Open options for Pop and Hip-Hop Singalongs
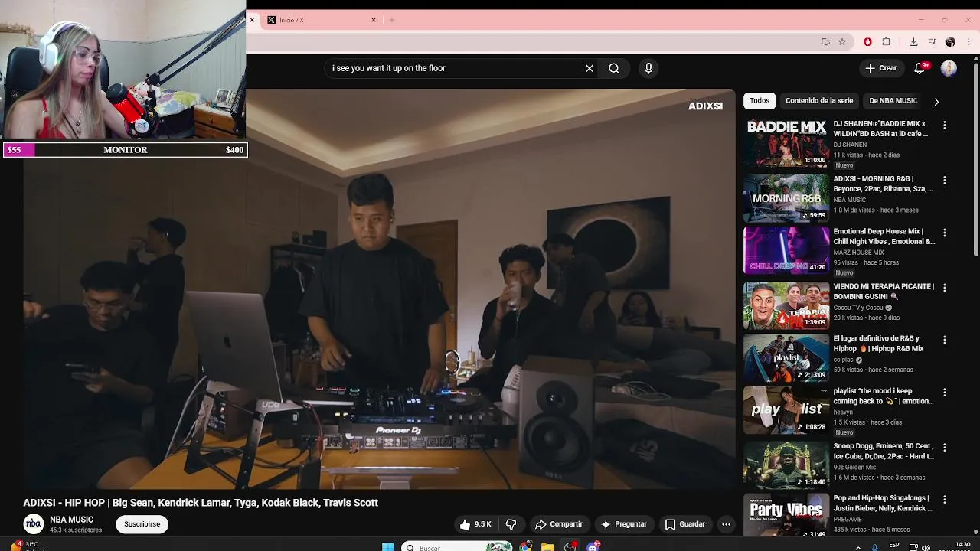980x551 pixels. click(x=944, y=499)
